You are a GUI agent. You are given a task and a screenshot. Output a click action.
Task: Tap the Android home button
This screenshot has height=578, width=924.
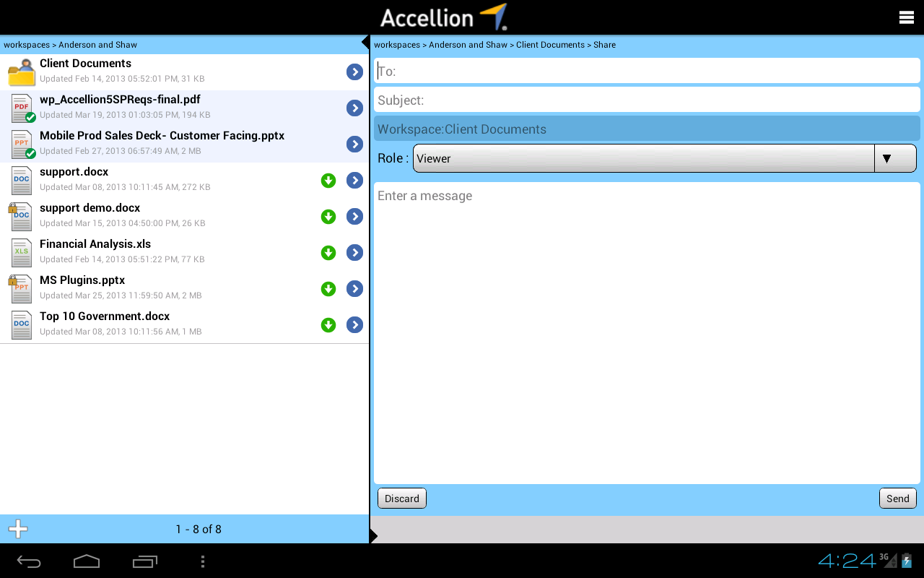point(87,561)
